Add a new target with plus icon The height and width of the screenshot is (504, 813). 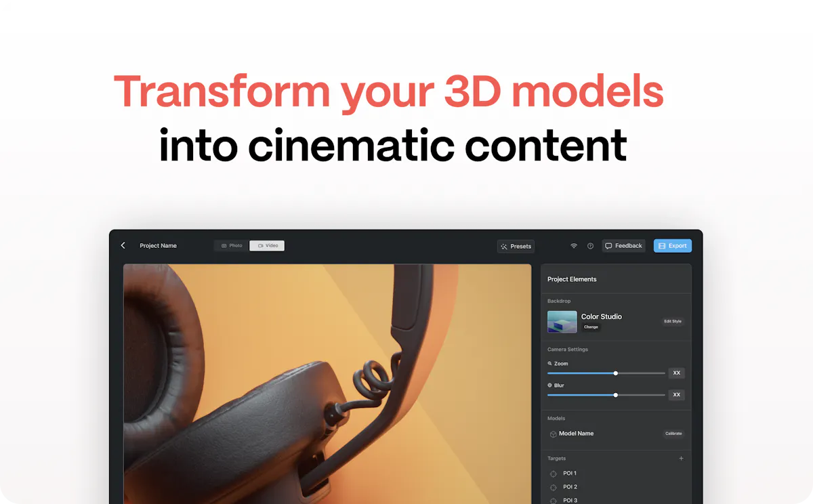pos(681,459)
